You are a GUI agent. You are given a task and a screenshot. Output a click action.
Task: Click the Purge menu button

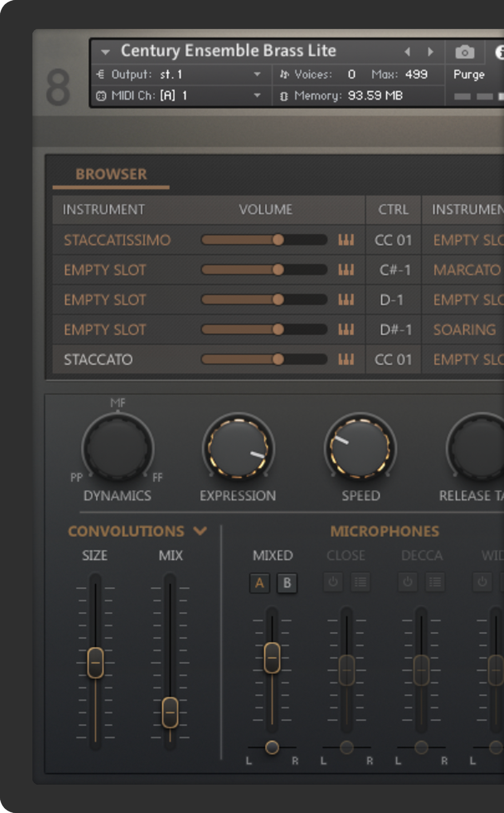(468, 75)
